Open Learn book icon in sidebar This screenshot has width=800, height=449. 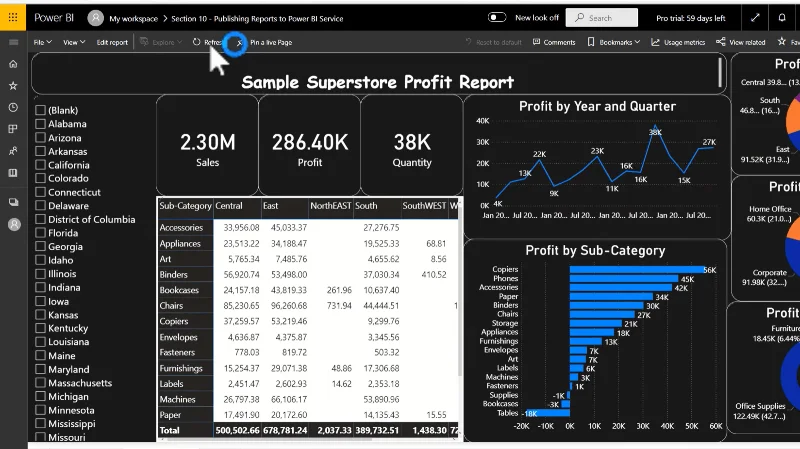(x=13, y=173)
